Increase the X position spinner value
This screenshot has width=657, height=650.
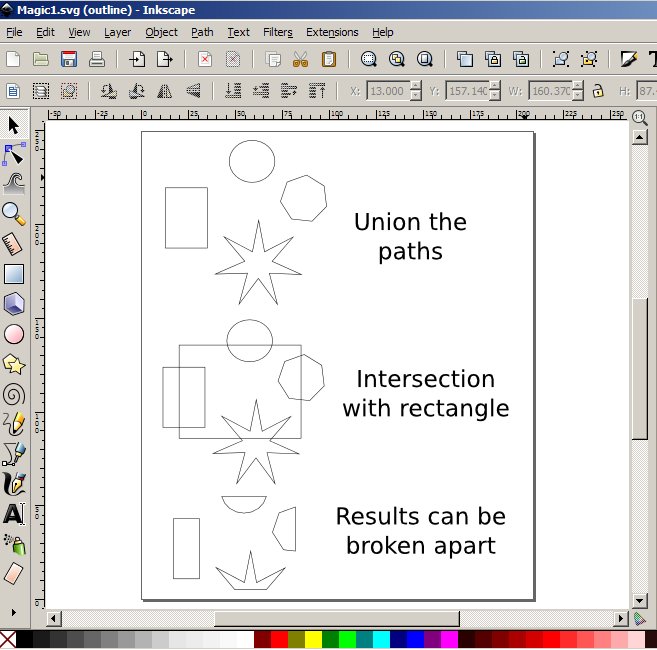coord(416,87)
